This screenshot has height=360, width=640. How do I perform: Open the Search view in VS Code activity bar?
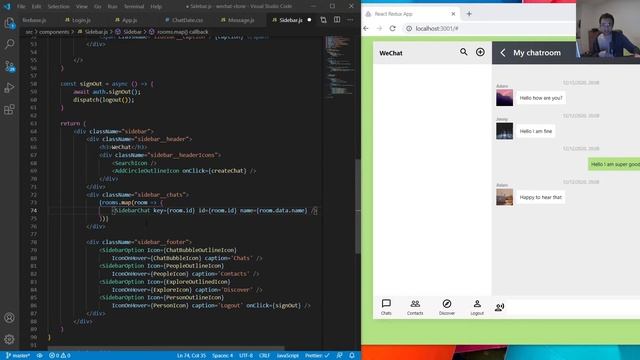click(9, 44)
